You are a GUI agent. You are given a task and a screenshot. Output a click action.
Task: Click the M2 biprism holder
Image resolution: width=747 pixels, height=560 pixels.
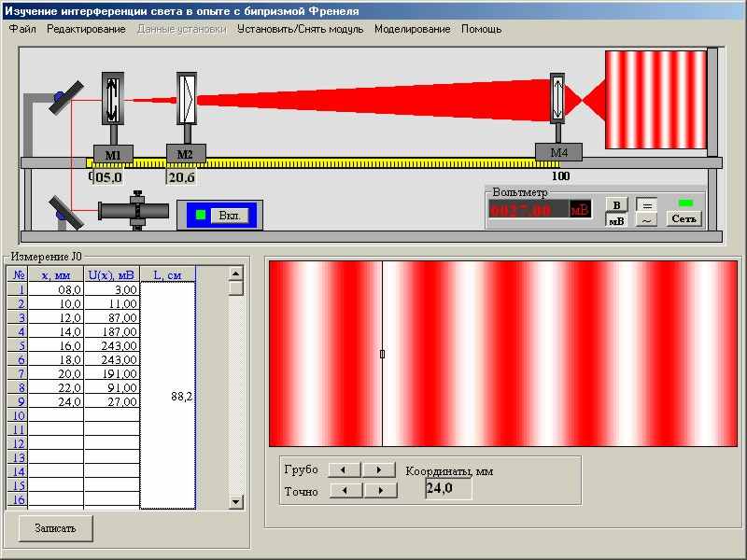[x=187, y=98]
